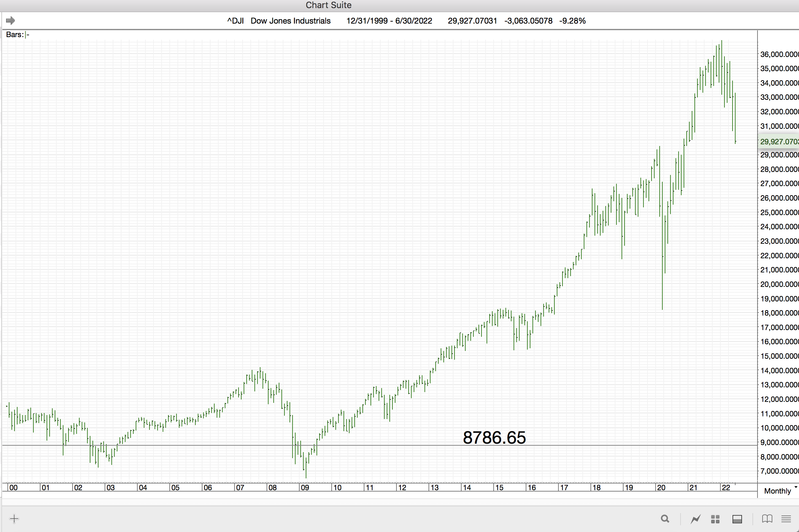The height and width of the screenshot is (532, 799).
Task: Click the -9.28% change value in the header
Action: pos(572,21)
